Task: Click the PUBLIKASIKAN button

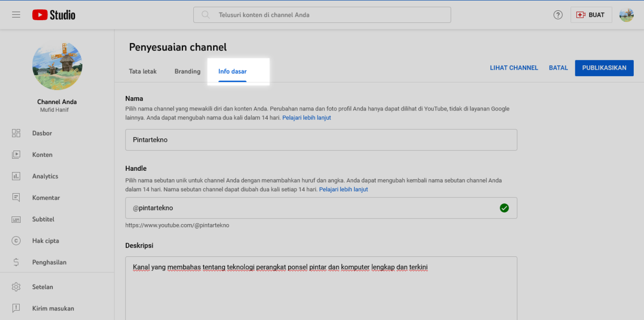Action: (604, 68)
